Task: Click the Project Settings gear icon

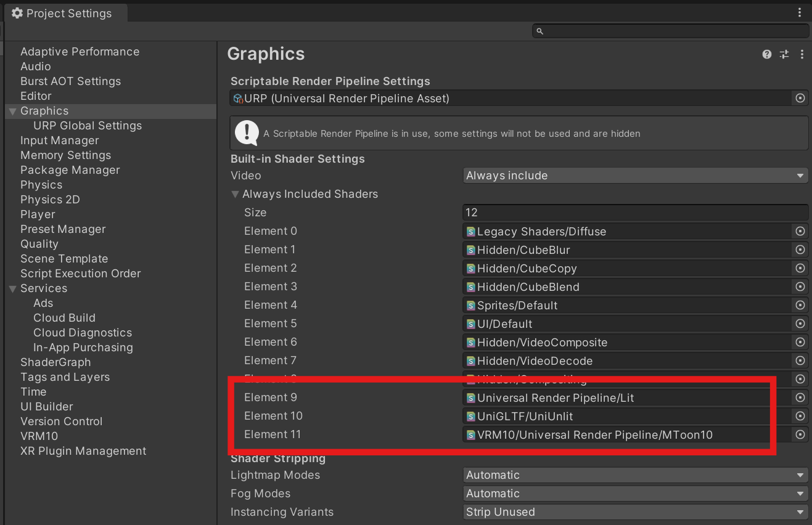Action: (17, 13)
